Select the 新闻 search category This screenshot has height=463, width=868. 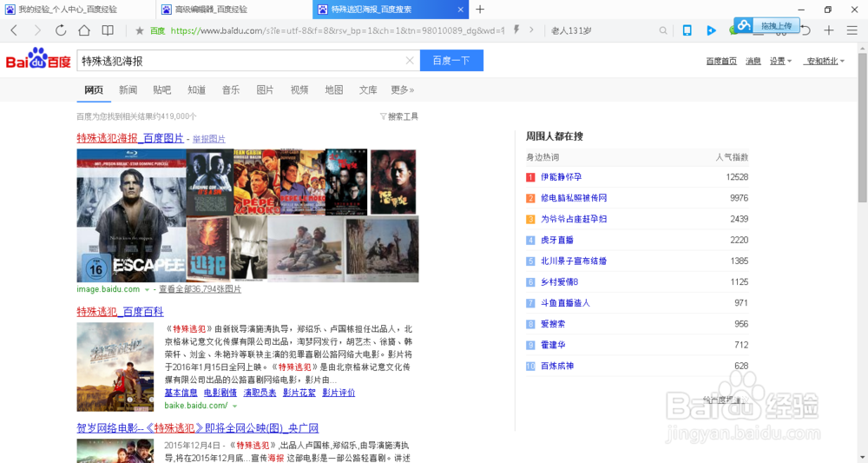tap(128, 89)
